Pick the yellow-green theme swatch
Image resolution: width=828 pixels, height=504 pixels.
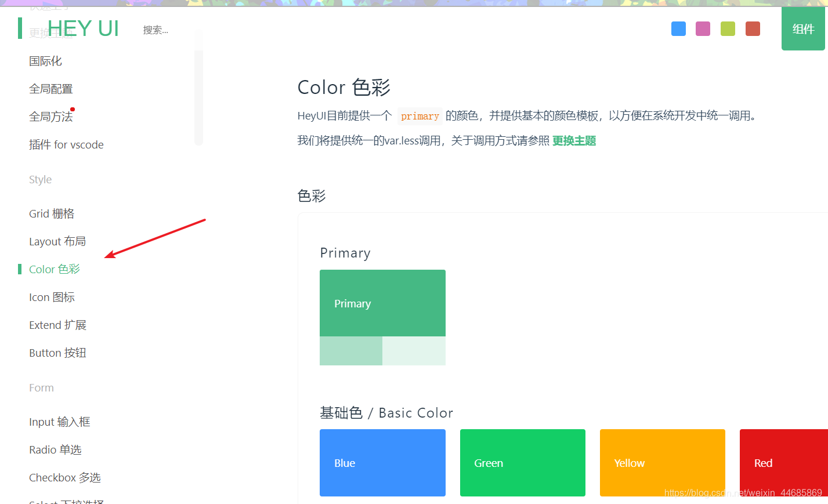click(728, 28)
